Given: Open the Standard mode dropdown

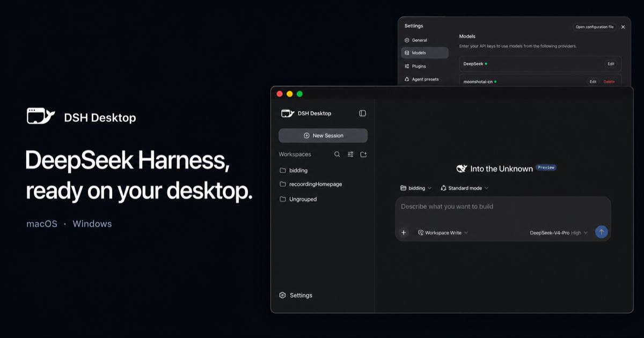Looking at the screenshot, I should tap(464, 188).
